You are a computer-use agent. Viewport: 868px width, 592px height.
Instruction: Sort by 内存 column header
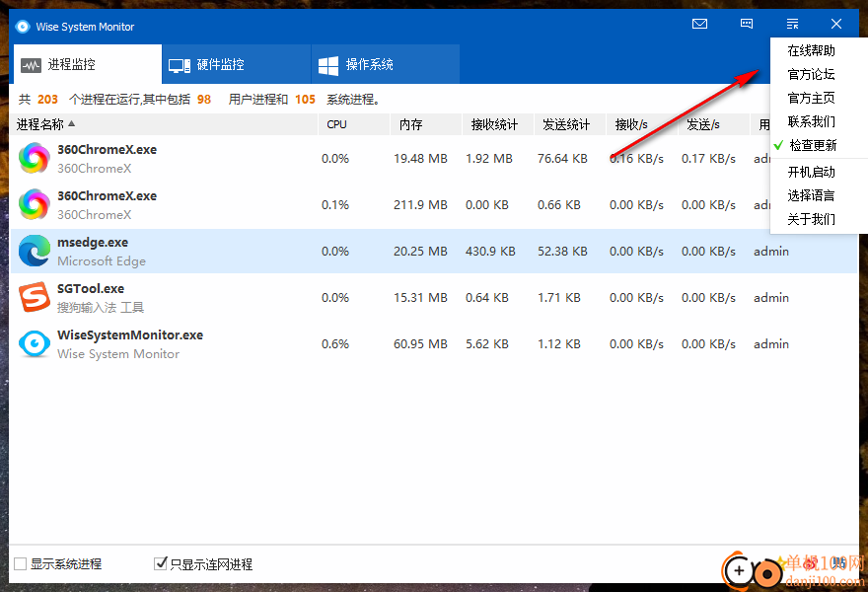[x=426, y=124]
